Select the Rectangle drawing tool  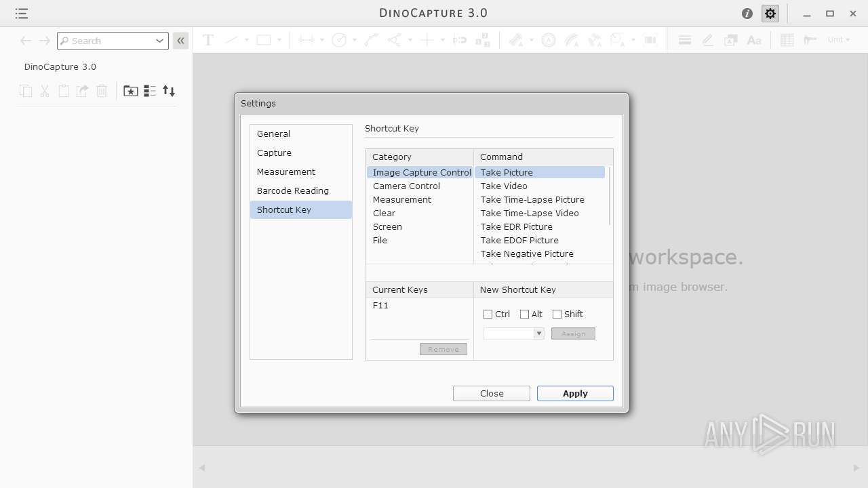(x=264, y=40)
